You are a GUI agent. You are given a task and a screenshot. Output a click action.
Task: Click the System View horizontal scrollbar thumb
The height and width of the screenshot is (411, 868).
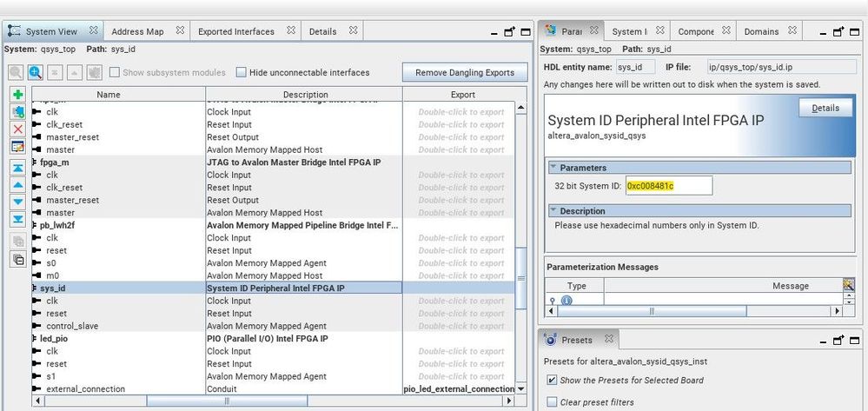point(227,401)
